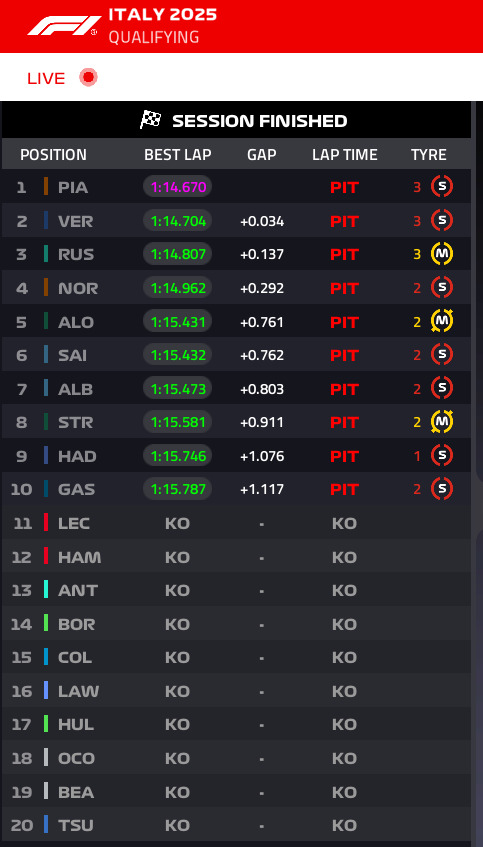Image resolution: width=483 pixels, height=847 pixels.
Task: Click Hadjar's soft tyre icon
Action: (441, 455)
